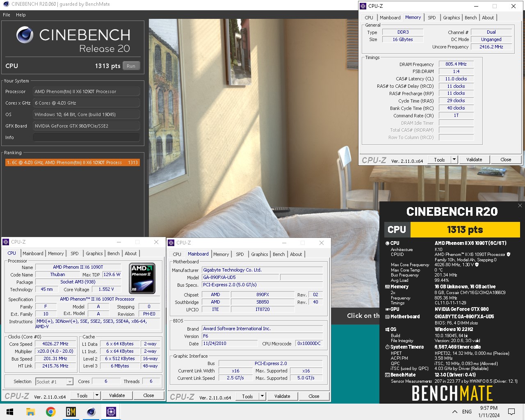Click Tools button in CPU-Z Mainboard window
The width and height of the screenshot is (525, 420).
pos(247,396)
